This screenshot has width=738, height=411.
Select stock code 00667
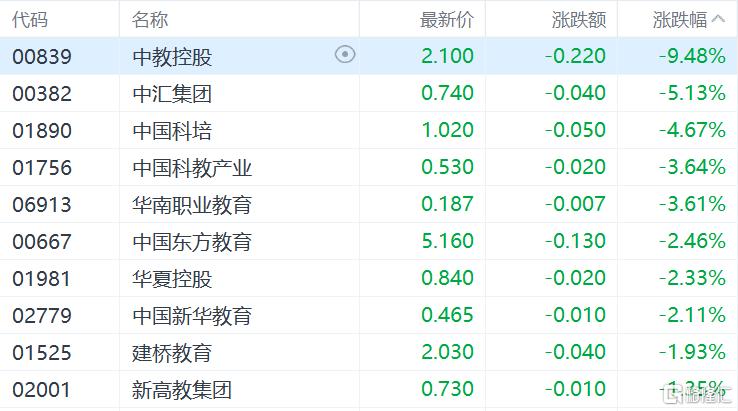[x=42, y=242]
